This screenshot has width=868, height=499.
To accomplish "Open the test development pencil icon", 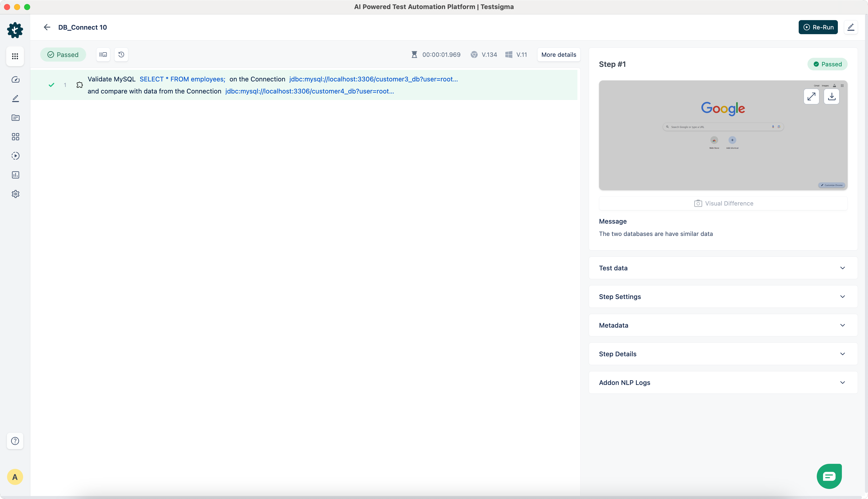I will tap(15, 99).
